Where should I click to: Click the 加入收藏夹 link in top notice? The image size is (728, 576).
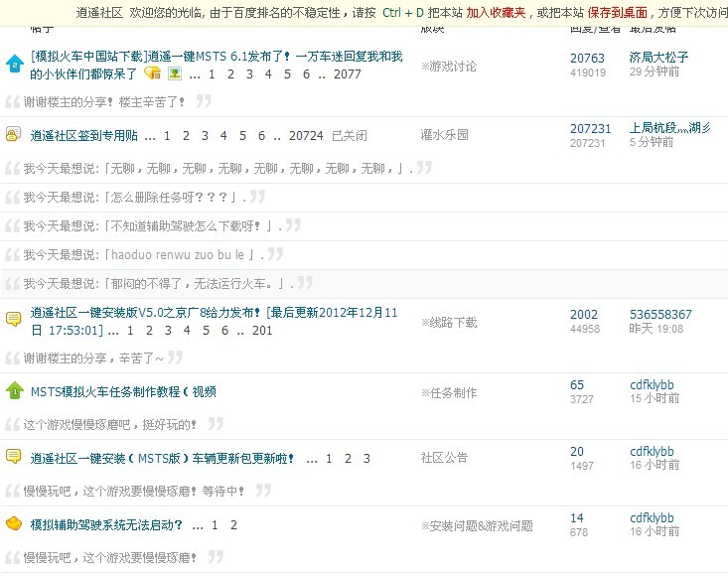496,13
